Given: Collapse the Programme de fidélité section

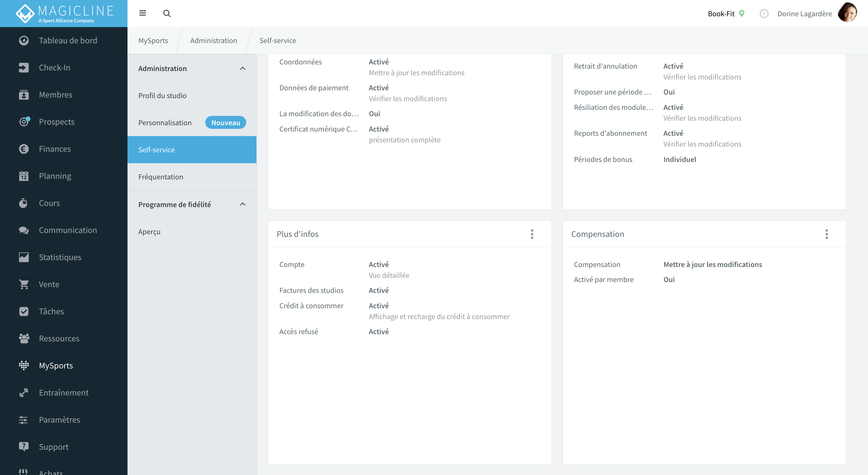Looking at the screenshot, I should click(x=243, y=204).
